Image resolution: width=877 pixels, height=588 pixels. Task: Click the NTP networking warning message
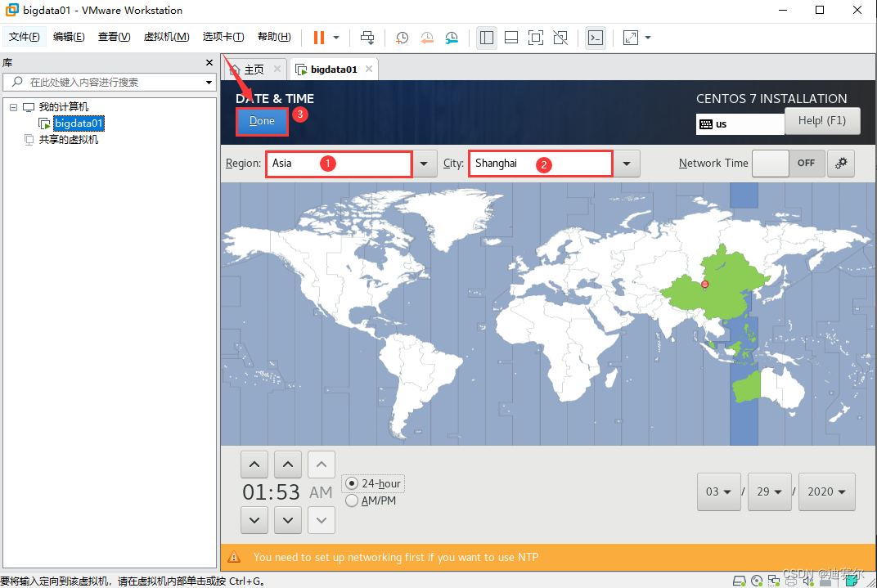[x=396, y=557]
